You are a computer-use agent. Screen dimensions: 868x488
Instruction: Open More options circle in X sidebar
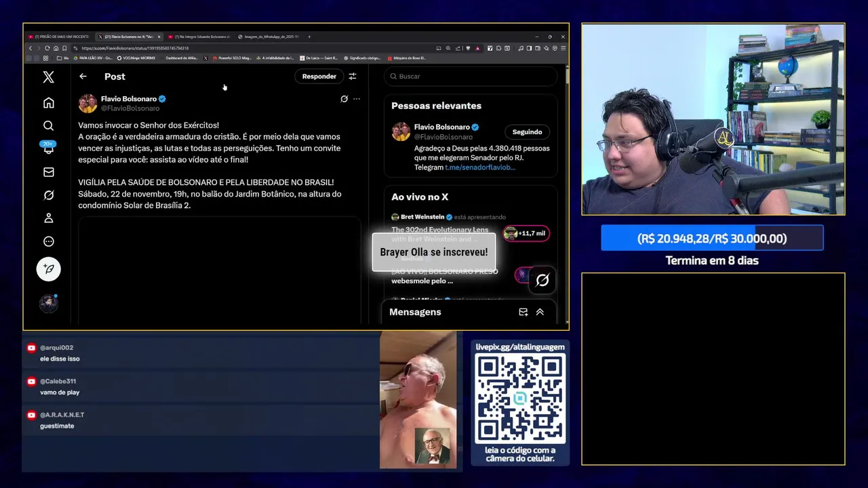tap(48, 241)
